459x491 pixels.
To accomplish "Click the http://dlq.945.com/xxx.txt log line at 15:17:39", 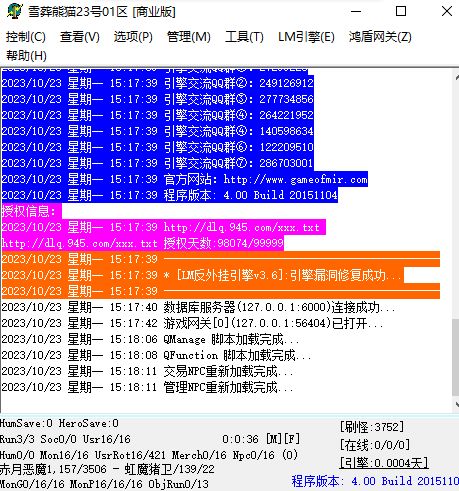I will pos(163,227).
